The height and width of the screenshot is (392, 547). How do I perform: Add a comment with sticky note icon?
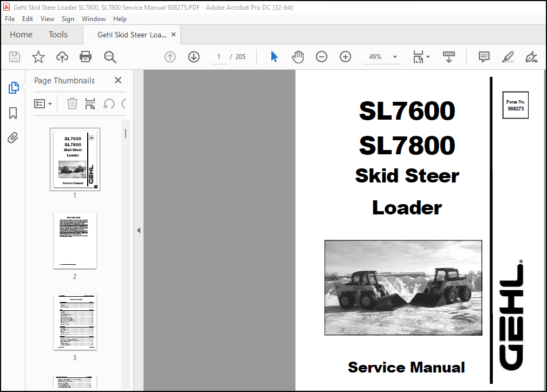pos(484,57)
